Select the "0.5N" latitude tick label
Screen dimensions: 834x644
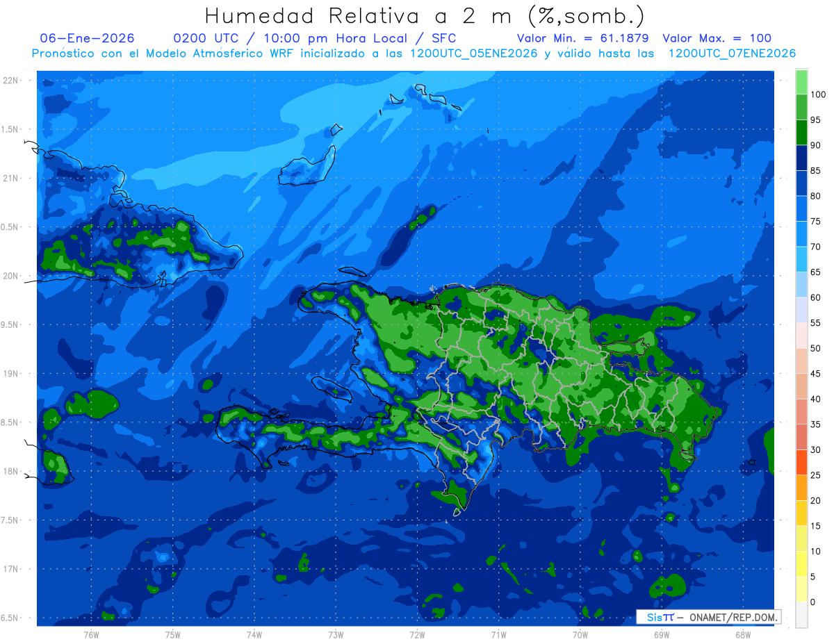pyautogui.click(x=10, y=227)
